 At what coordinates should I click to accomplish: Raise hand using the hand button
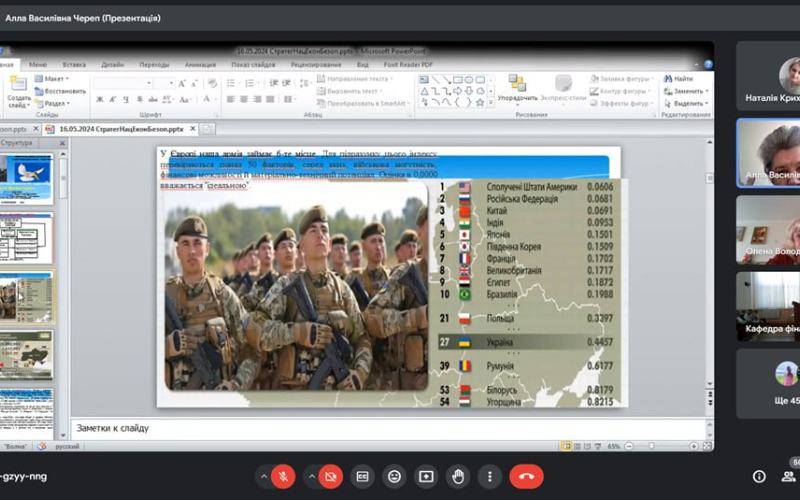(x=458, y=477)
